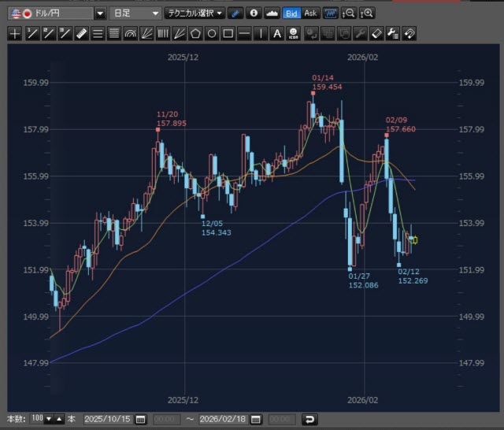Increase the bar count with the up arrow
The height and width of the screenshot is (430, 504).
[59, 419]
